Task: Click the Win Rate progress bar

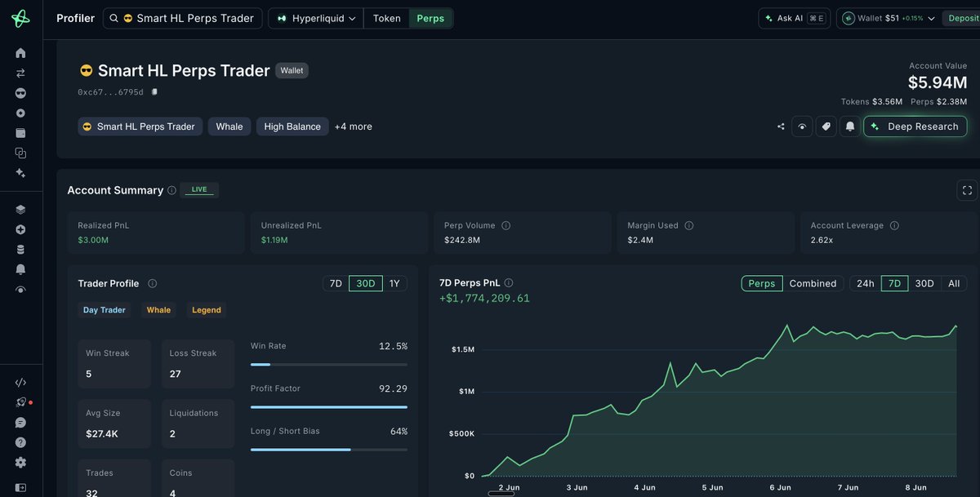Action: point(328,365)
